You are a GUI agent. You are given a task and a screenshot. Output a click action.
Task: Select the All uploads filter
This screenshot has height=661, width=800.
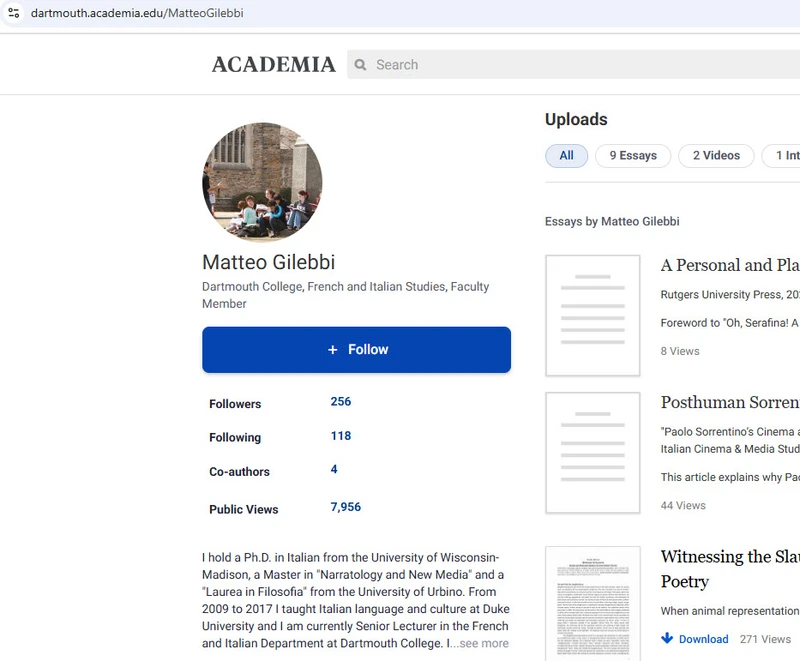pos(566,156)
